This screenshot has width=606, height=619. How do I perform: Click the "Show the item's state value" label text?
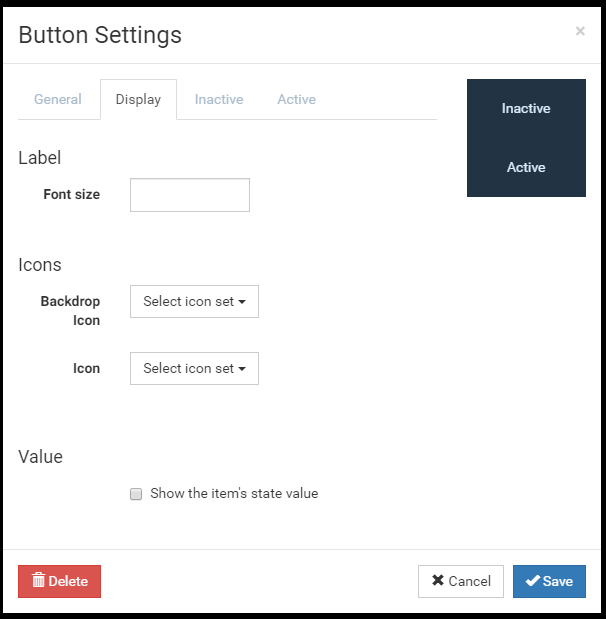click(x=234, y=493)
